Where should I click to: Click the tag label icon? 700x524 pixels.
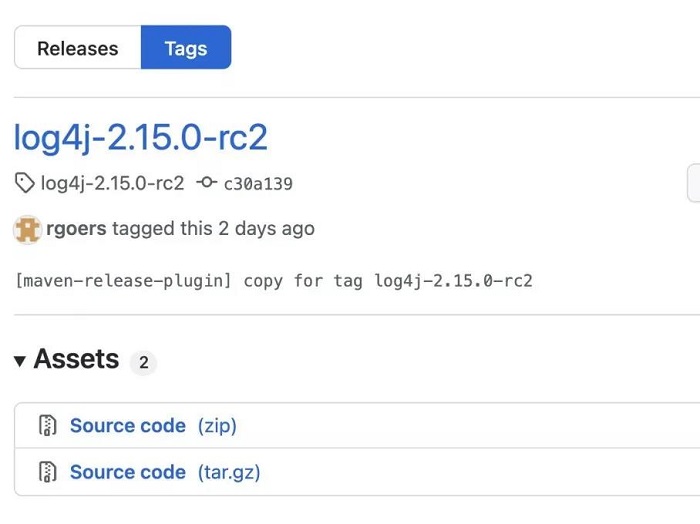pos(24,183)
